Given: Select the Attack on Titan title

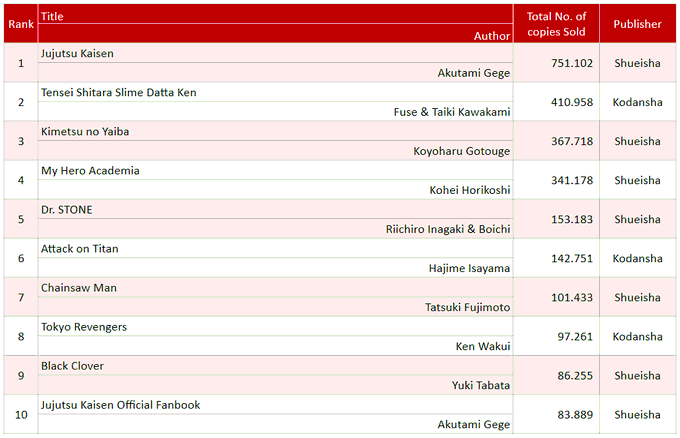Looking at the screenshot, I should 79,249.
